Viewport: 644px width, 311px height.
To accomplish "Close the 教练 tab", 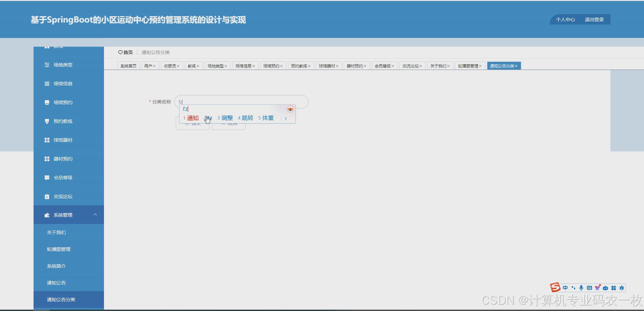I will (198, 66).
